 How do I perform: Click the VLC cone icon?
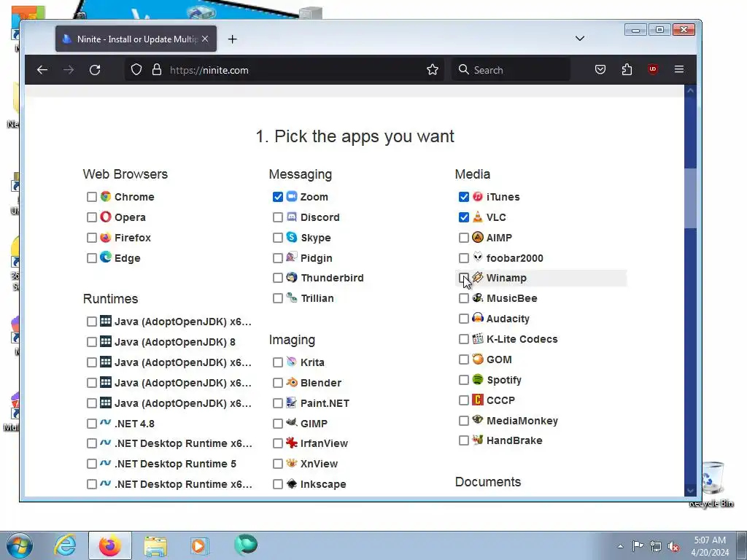tap(477, 217)
